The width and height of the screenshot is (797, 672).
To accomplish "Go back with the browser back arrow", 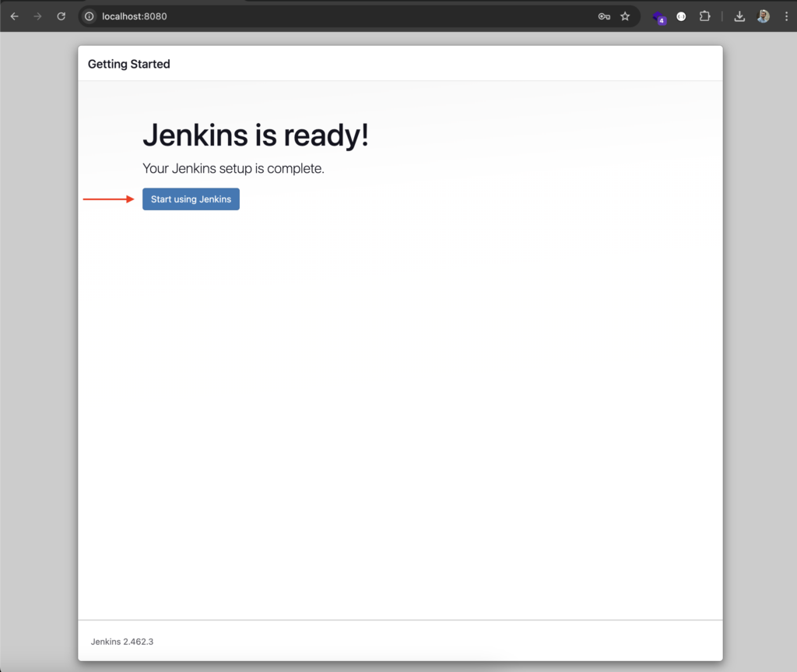I will [14, 16].
